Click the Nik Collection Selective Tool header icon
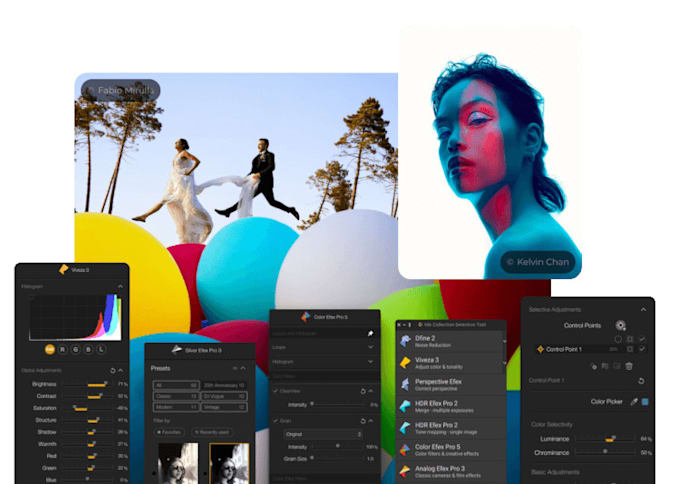Screen dimensions: 680x484 click(x=420, y=324)
